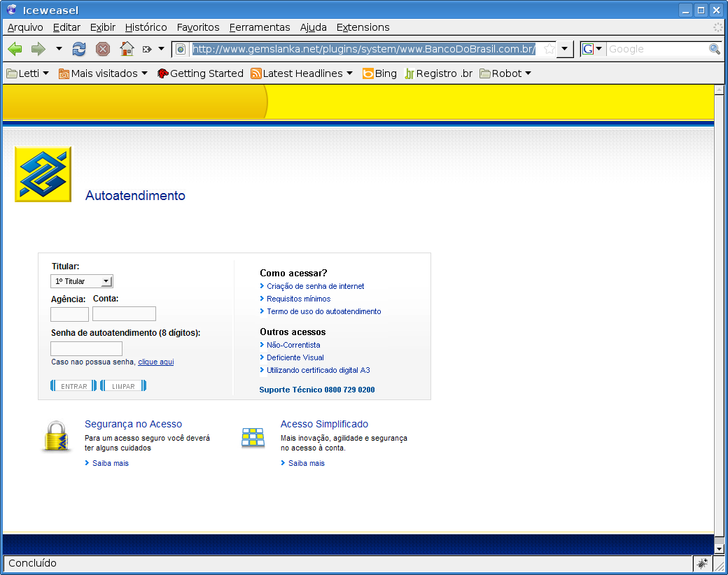Click the site identity icon in address bar
Screen dimensions: 728x575
[x=181, y=49]
